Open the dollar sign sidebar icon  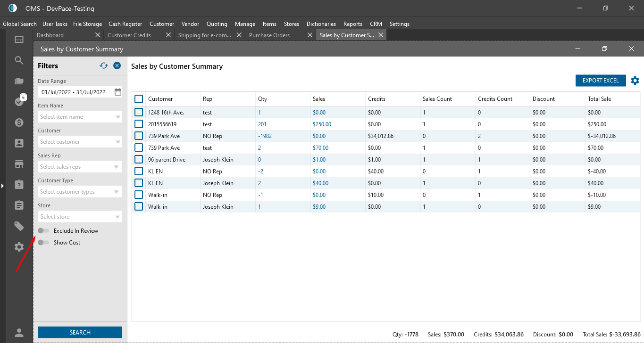click(19, 122)
